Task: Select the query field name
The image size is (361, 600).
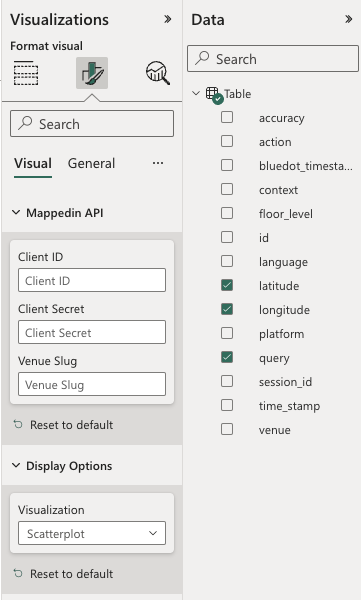Action: (x=274, y=358)
